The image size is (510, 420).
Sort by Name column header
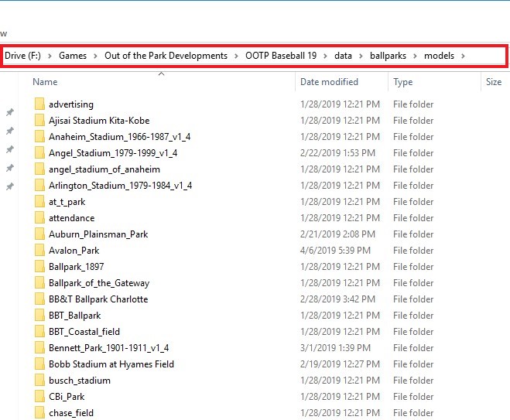pyautogui.click(x=45, y=82)
